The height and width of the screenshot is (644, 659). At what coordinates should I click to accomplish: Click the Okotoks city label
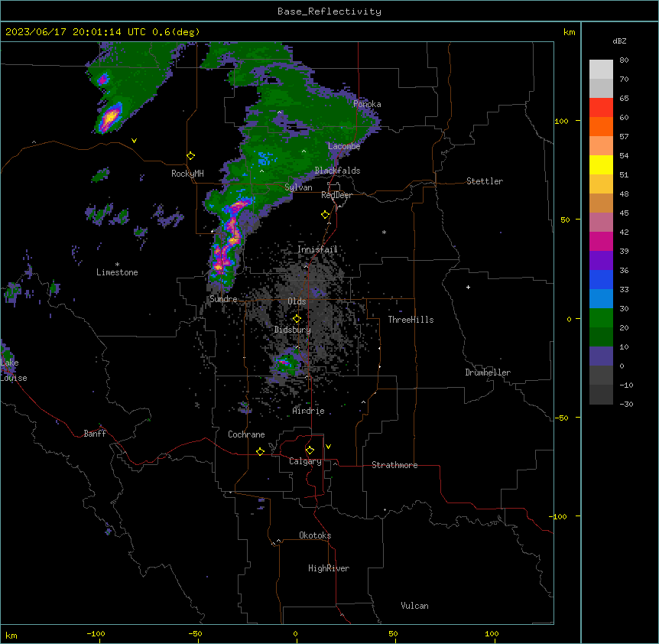pyautogui.click(x=315, y=535)
